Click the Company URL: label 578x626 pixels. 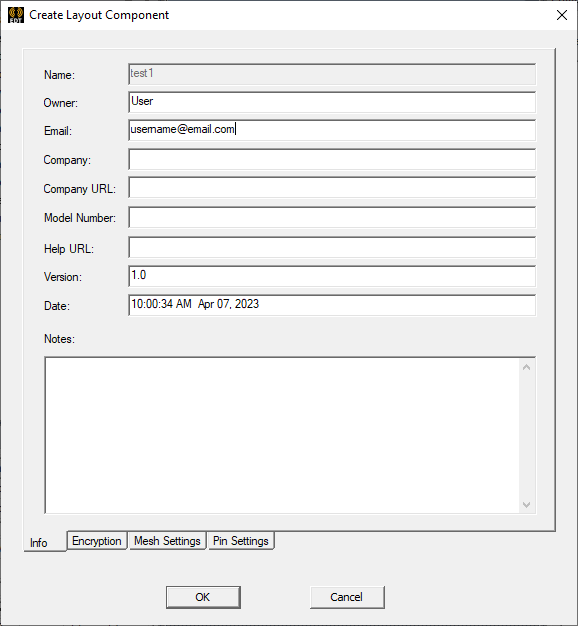pos(79,189)
